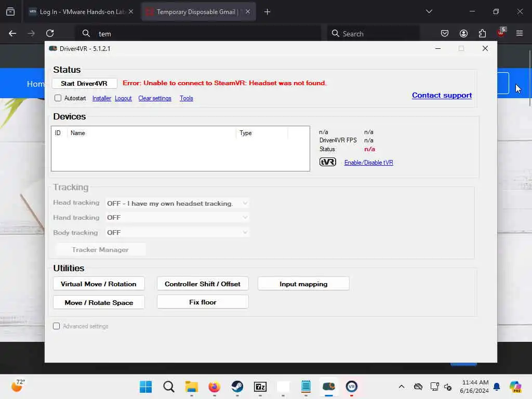This screenshot has width=532, height=399.
Task: Click Firefox back arrow
Action: [12, 33]
